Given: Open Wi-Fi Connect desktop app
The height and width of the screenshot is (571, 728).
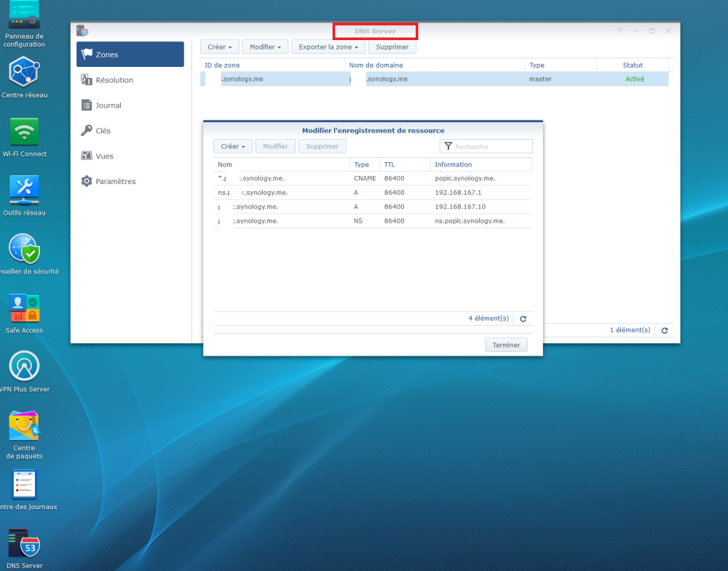Looking at the screenshot, I should click(x=24, y=132).
